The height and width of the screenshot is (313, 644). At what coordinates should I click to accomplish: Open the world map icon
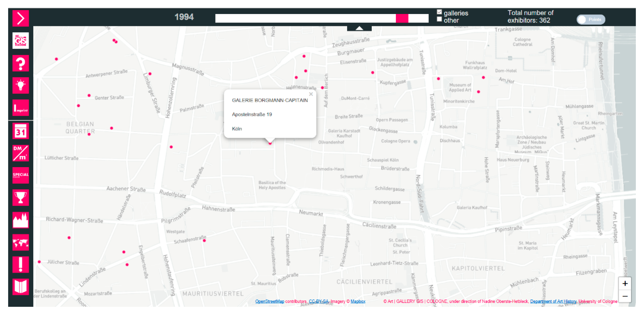point(21,242)
